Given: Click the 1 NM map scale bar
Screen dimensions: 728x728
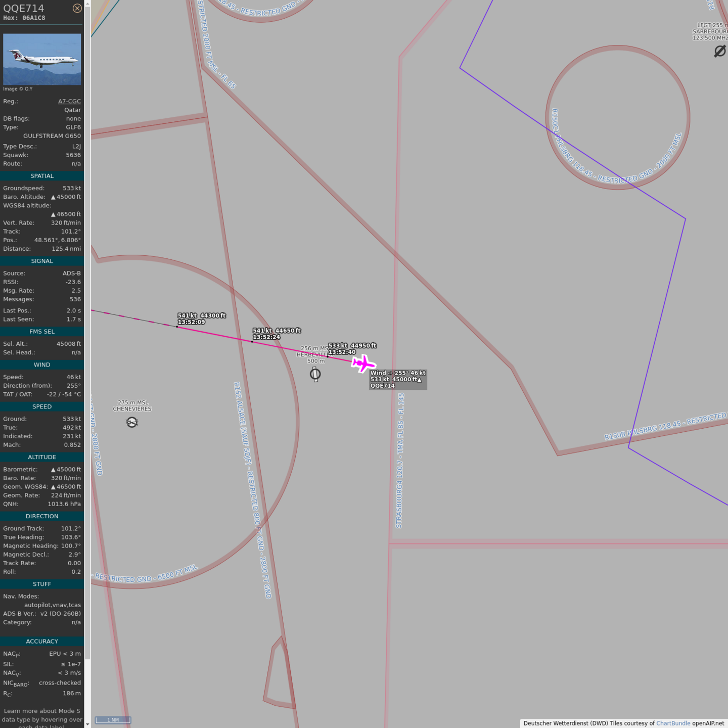Looking at the screenshot, I should click(x=113, y=720).
